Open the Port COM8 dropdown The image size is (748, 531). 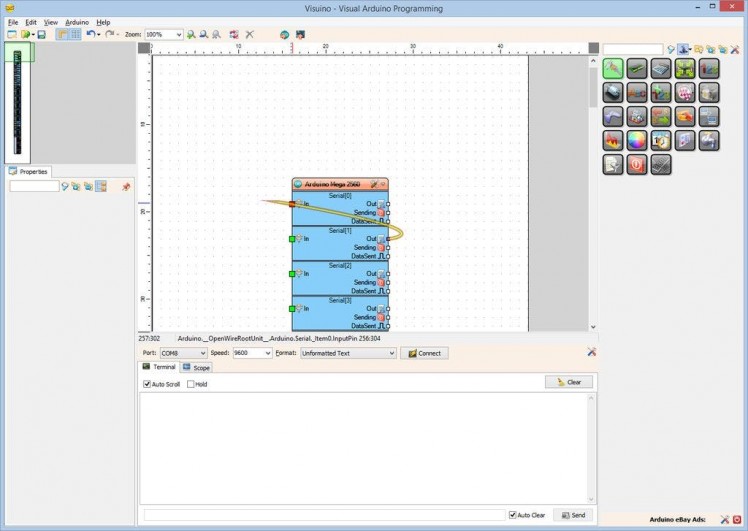[x=183, y=353]
